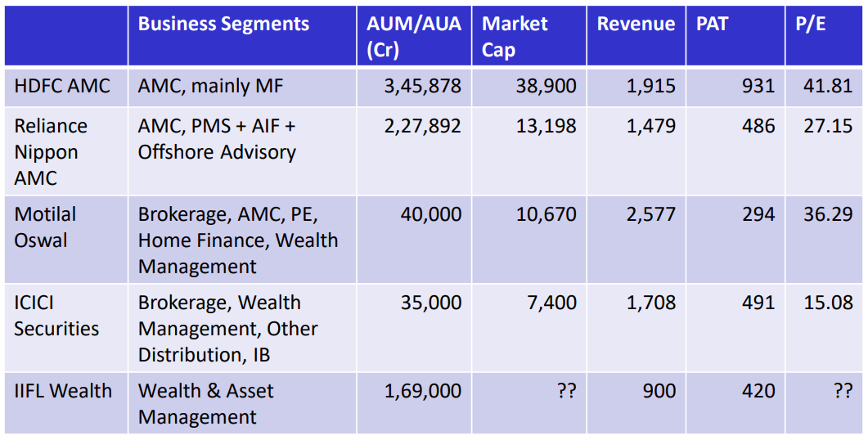Select the IIFL Wealth P/E ?? cell
868x440 pixels.
pyautogui.click(x=842, y=391)
